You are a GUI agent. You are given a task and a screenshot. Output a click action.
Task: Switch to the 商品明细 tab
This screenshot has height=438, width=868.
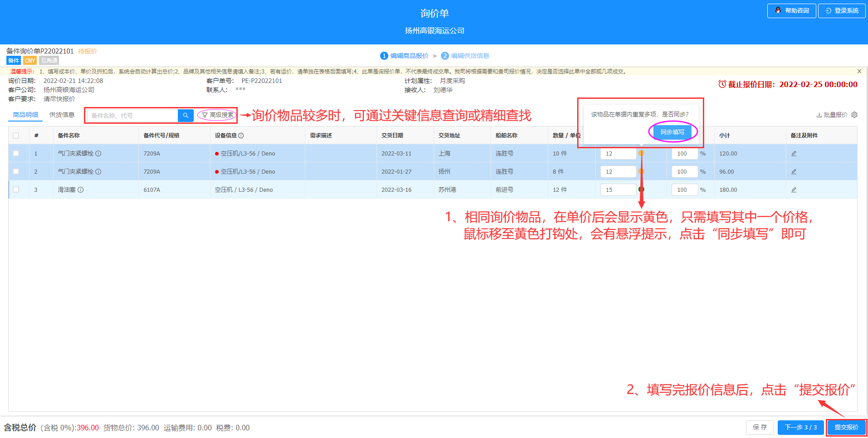[25, 115]
